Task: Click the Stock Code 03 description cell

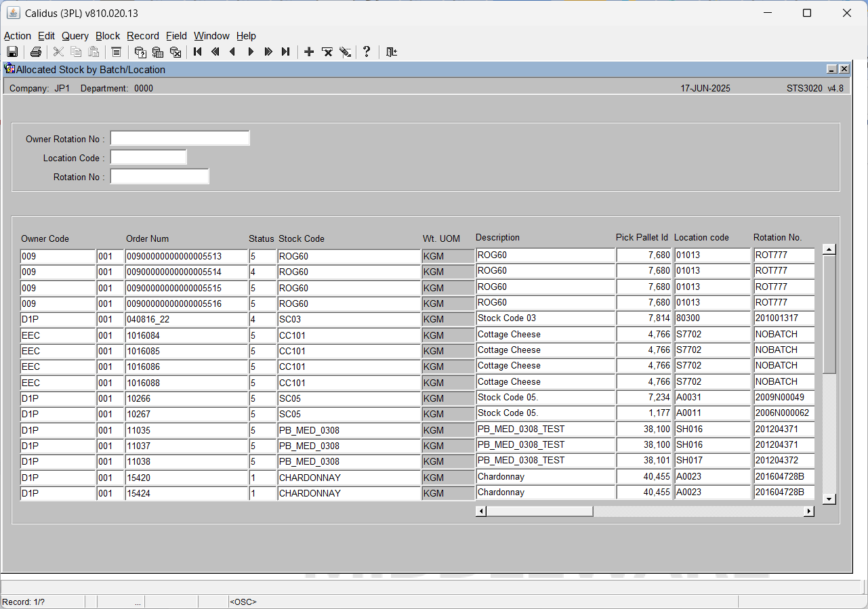Action: click(545, 318)
